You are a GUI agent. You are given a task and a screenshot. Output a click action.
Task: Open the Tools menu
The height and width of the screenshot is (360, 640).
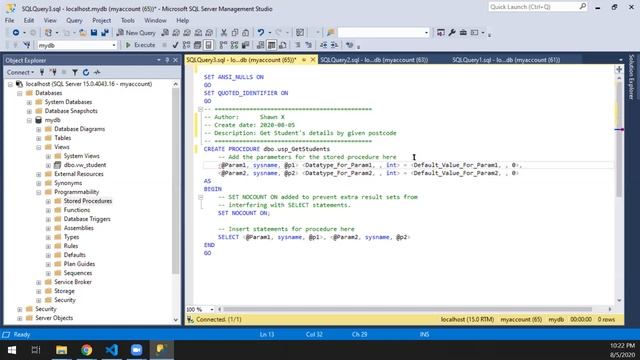[127, 20]
